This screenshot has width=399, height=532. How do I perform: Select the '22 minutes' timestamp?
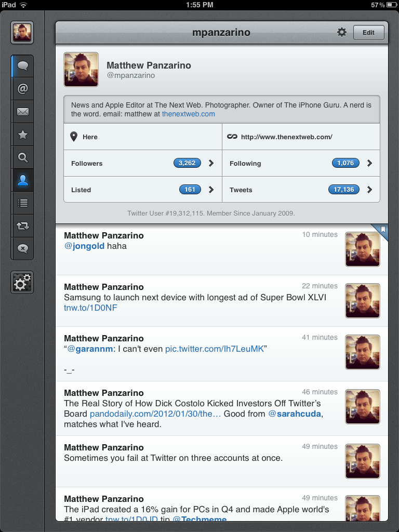tap(320, 286)
